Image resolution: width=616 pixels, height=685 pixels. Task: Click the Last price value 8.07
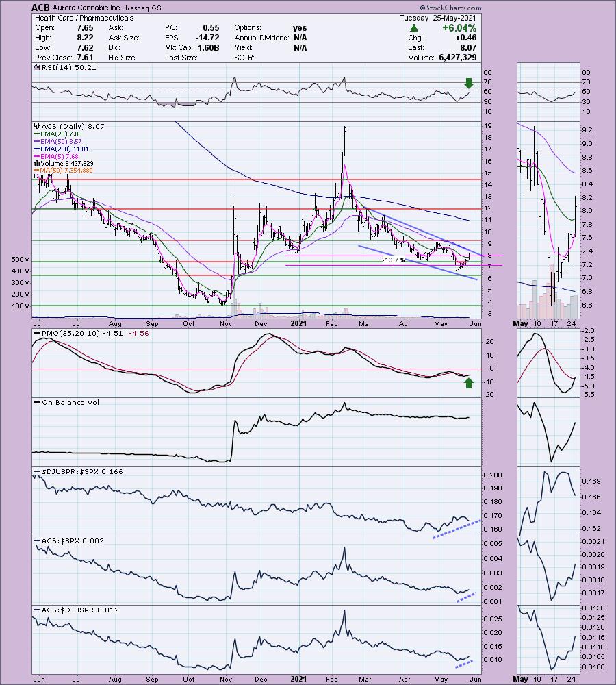tap(468, 48)
